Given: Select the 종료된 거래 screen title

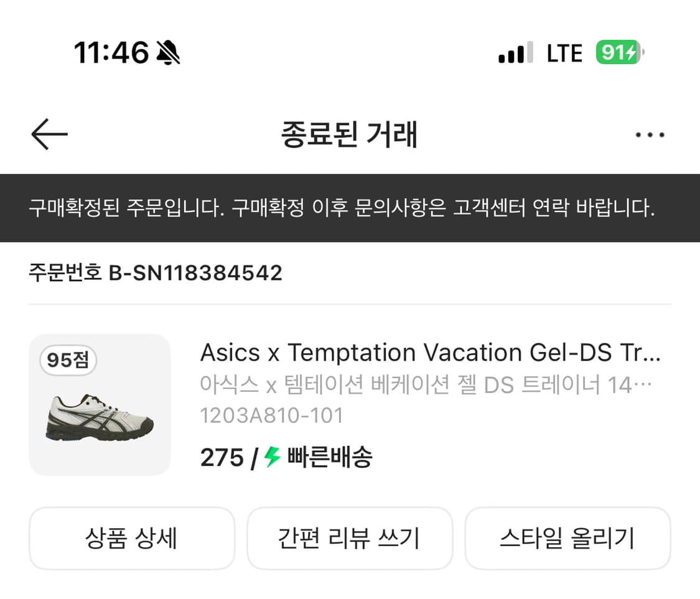Looking at the screenshot, I should tap(350, 134).
